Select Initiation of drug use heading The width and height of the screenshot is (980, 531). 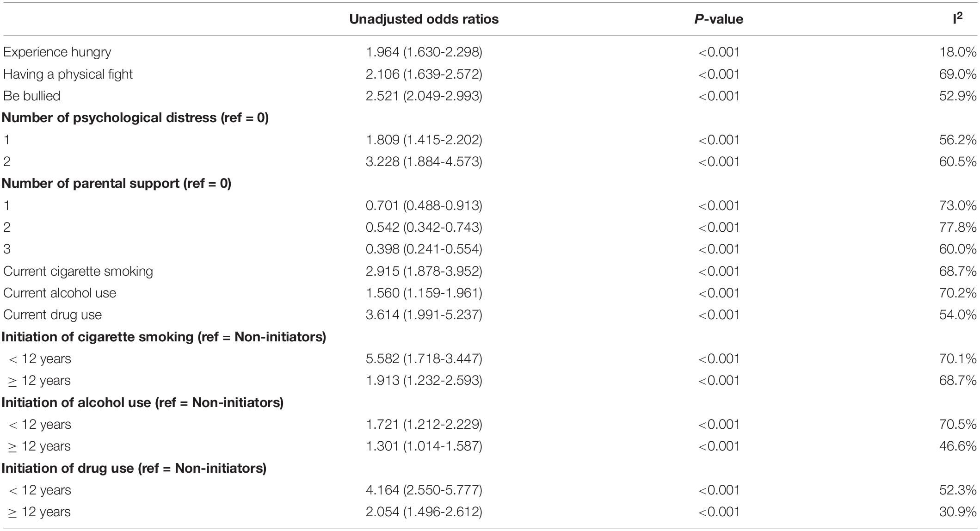[134, 469]
